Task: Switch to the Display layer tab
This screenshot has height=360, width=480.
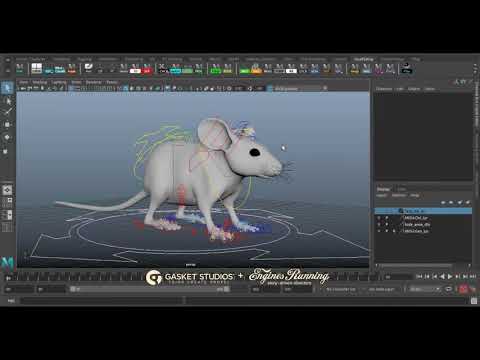Action: (x=383, y=189)
